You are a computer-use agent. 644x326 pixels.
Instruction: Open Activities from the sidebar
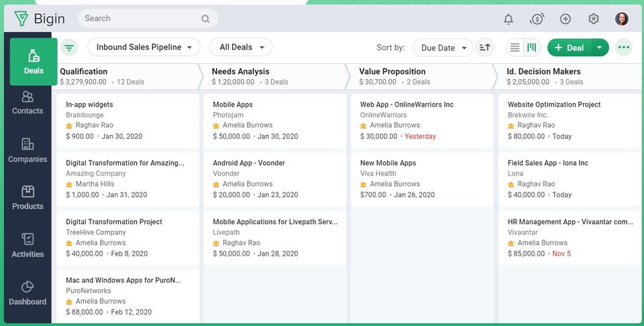[x=28, y=246]
